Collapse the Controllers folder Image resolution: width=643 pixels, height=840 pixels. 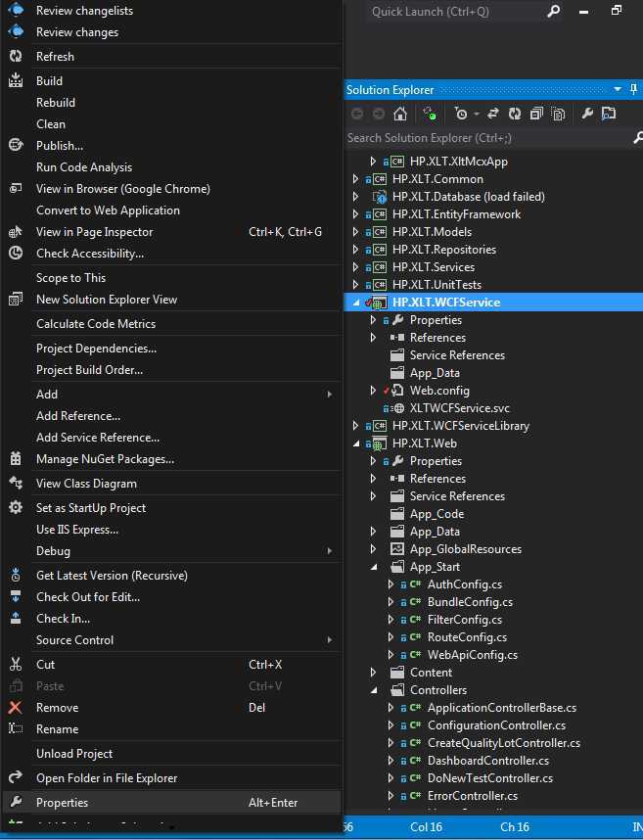click(x=374, y=690)
